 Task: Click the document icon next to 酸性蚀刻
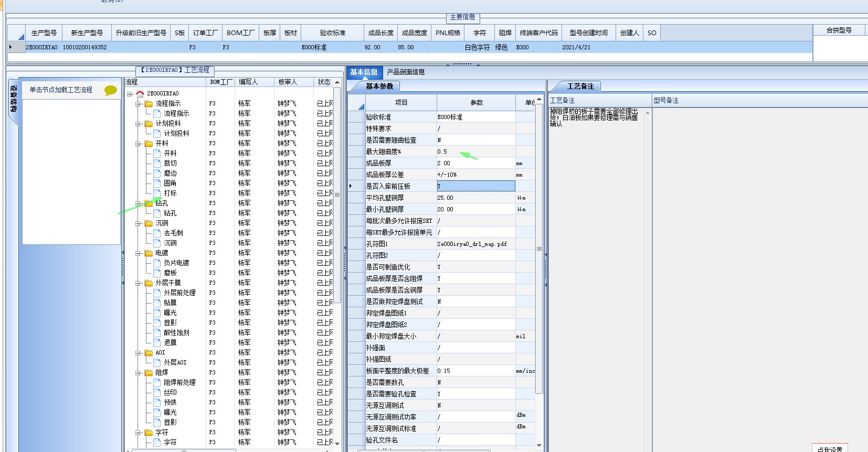pyautogui.click(x=157, y=332)
